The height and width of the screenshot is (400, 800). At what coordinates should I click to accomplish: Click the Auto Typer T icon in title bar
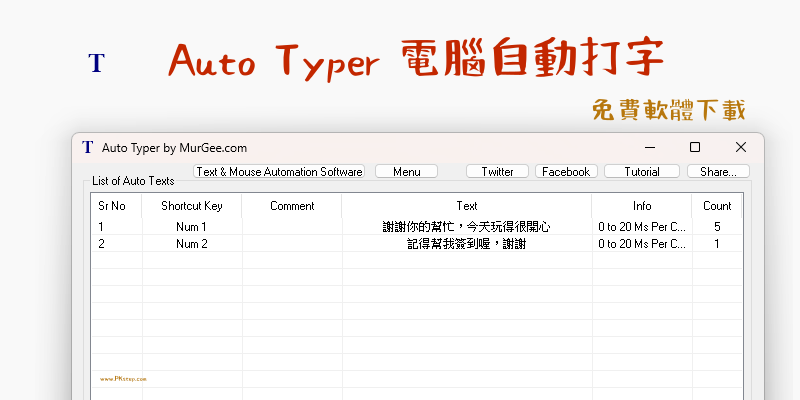pyautogui.click(x=87, y=147)
